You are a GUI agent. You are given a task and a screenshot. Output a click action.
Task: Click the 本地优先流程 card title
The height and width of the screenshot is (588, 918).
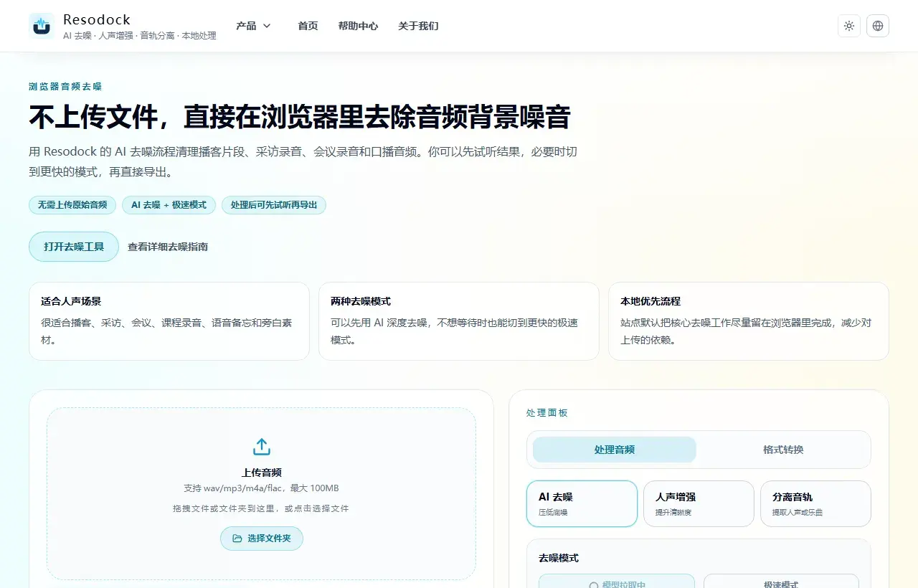click(x=650, y=302)
